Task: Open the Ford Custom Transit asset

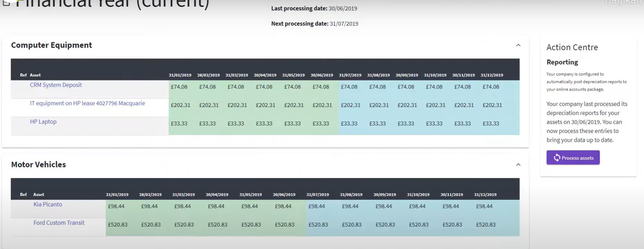Action: pyautogui.click(x=59, y=223)
